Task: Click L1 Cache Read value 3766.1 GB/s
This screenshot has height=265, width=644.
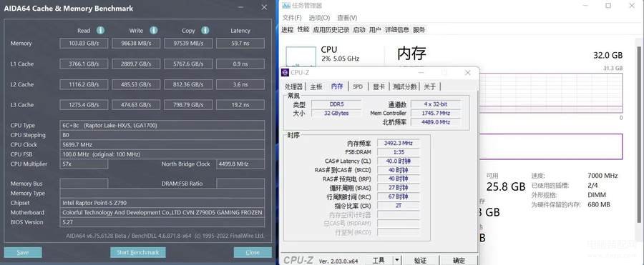Action: [x=84, y=64]
